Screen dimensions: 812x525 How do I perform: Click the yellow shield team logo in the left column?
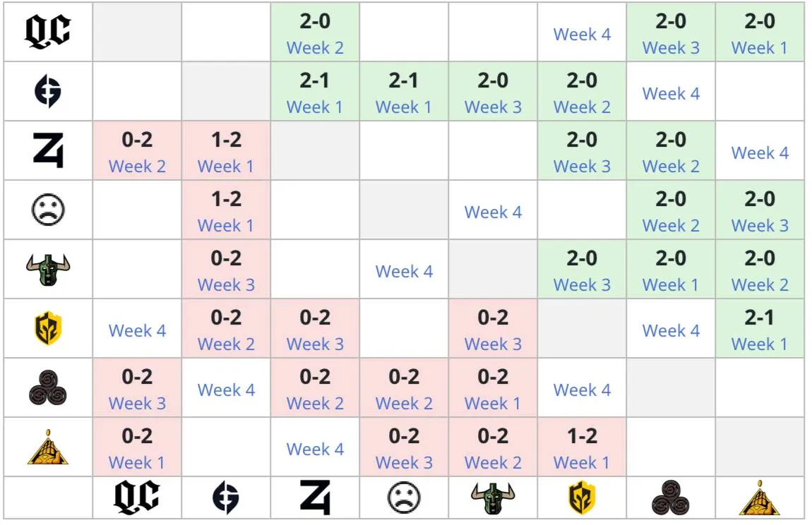[47, 328]
